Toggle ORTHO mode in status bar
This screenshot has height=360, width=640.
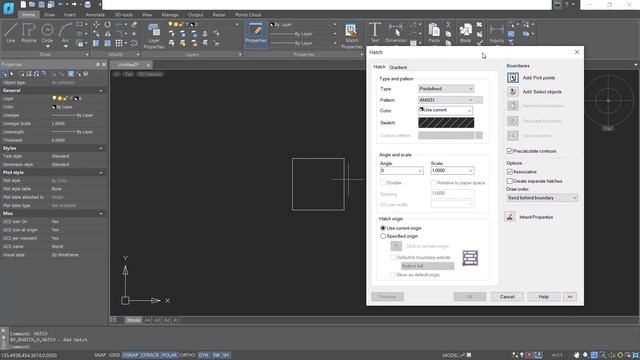pos(187,355)
